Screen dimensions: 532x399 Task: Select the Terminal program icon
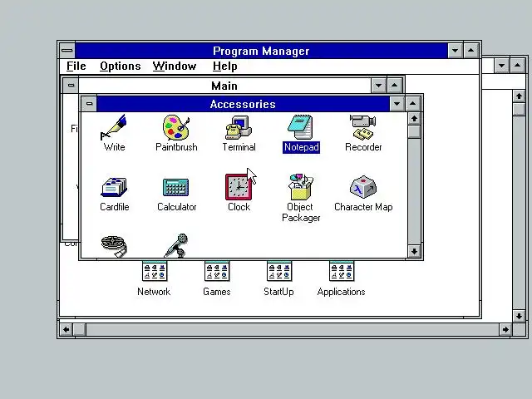239,127
